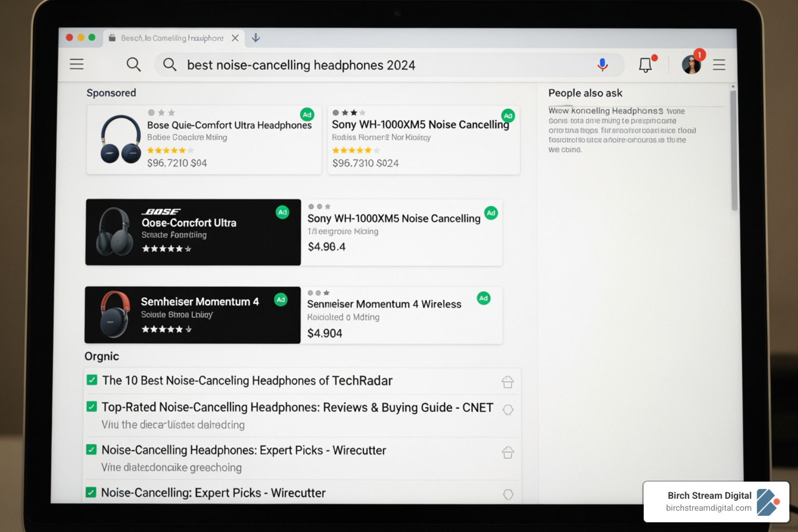Screen dimensions: 798x532
Task: Click the Ad badge on Sennheiser Momentum 4 Wireless
Action: pos(484,298)
